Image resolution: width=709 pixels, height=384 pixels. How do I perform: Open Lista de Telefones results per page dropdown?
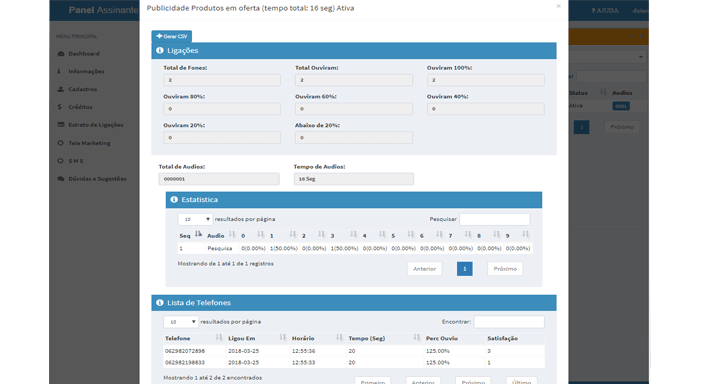click(x=180, y=322)
